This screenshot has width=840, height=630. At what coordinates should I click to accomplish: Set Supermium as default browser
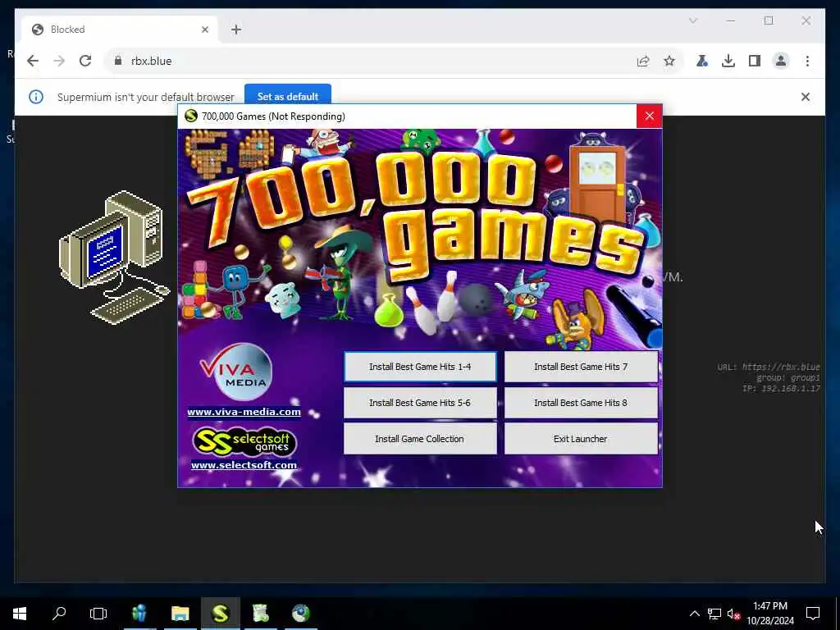[x=288, y=97]
